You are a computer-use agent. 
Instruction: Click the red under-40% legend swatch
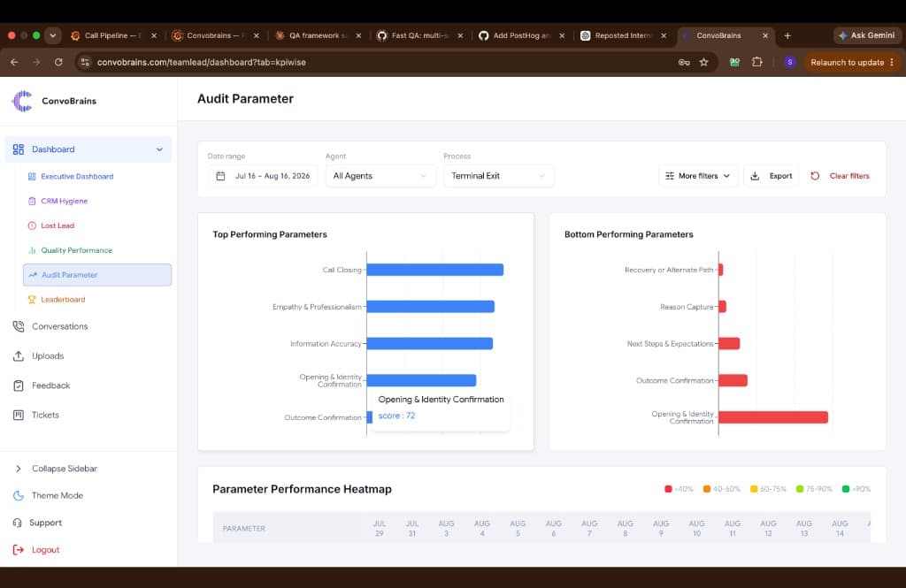click(669, 489)
